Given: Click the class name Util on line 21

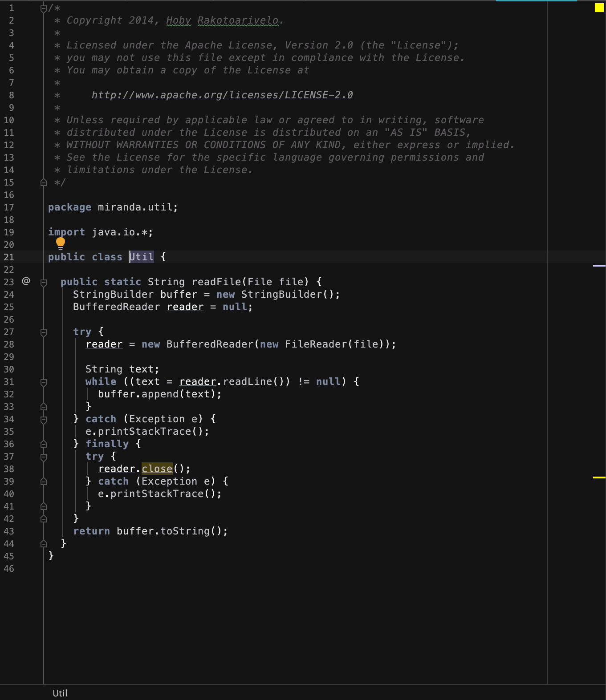Looking at the screenshot, I should point(142,257).
